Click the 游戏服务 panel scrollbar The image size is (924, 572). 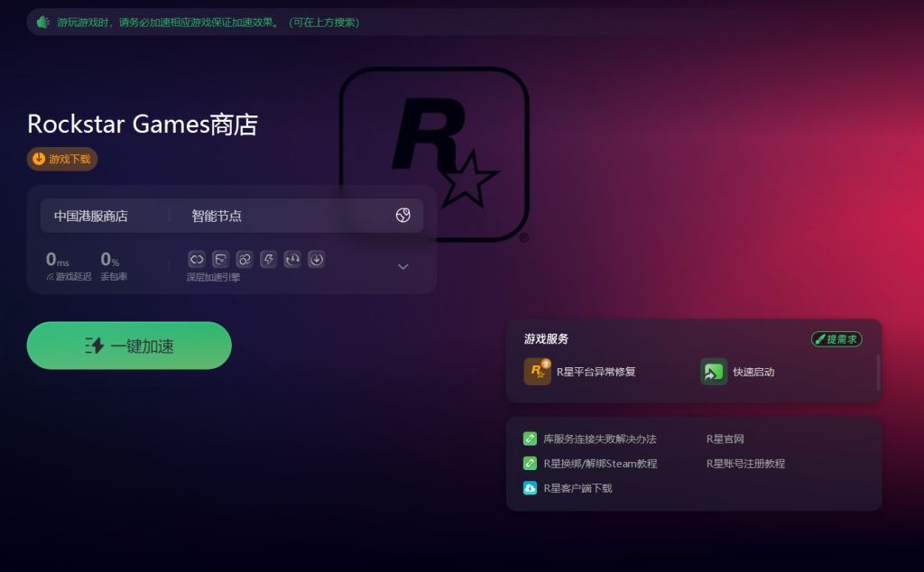[878, 373]
